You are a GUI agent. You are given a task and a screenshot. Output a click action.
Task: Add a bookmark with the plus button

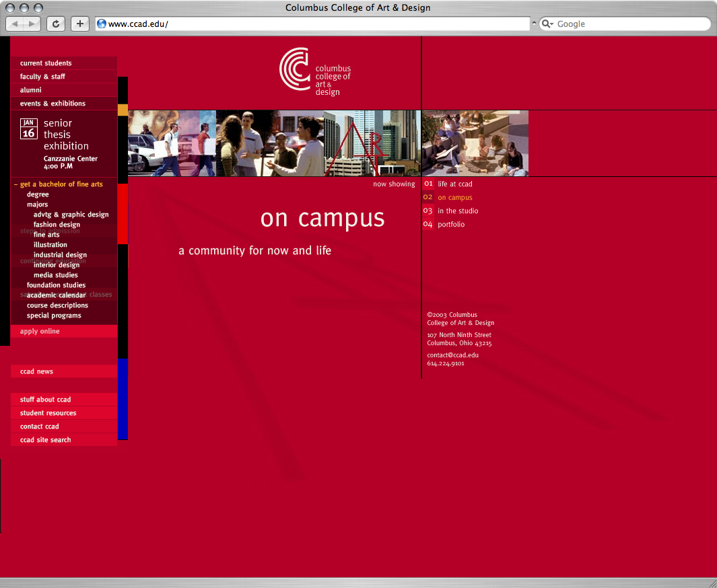[x=80, y=24]
